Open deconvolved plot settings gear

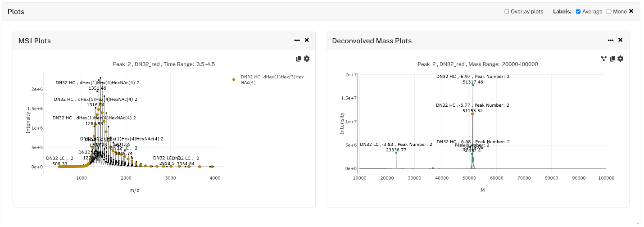pos(621,59)
